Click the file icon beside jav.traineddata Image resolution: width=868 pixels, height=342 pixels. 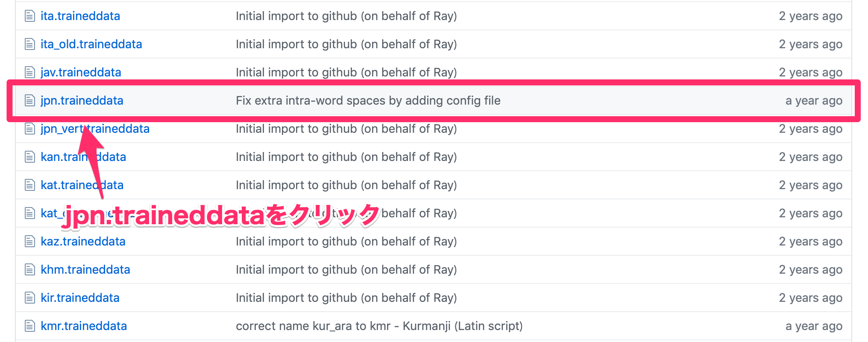coord(29,73)
